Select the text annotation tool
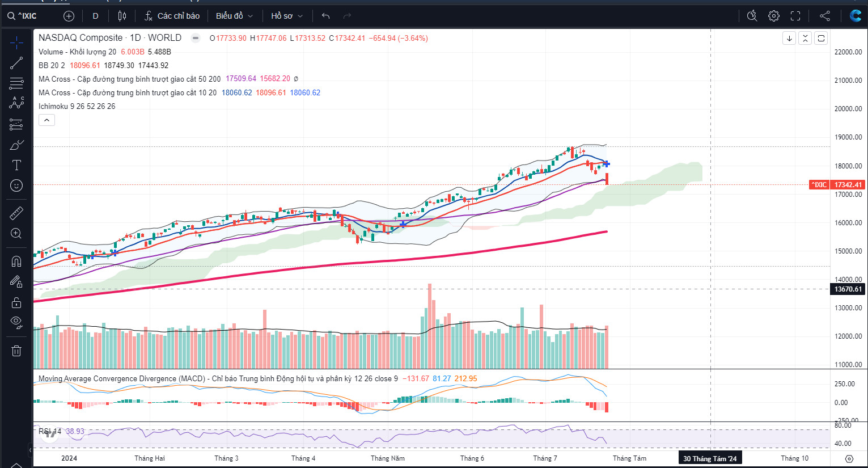This screenshot has height=468, width=868. point(16,165)
